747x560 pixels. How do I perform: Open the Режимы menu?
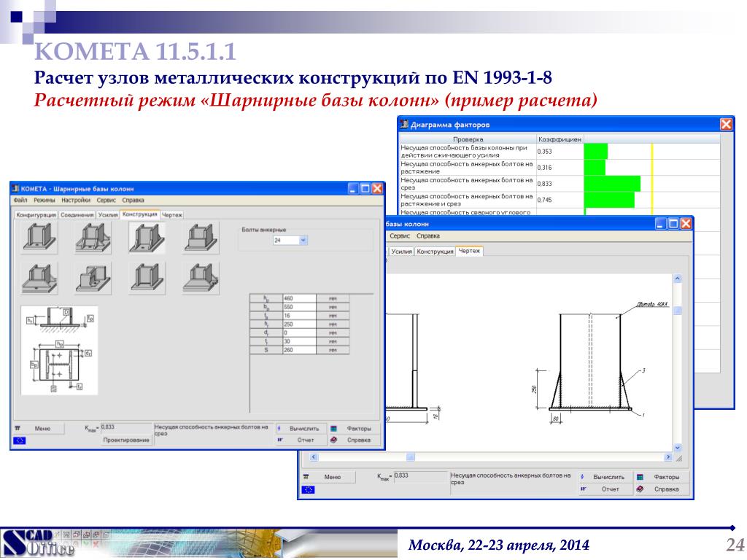44,200
